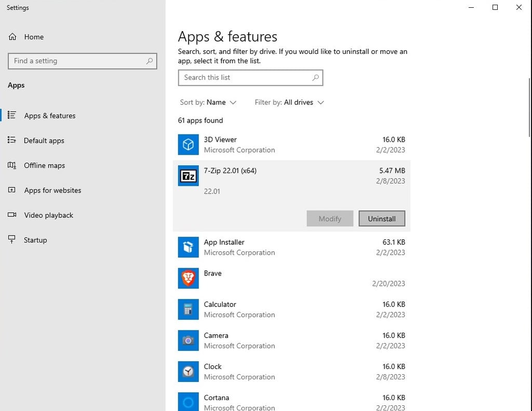Open the Sort by Name dropdown
The height and width of the screenshot is (411, 532).
pos(208,102)
